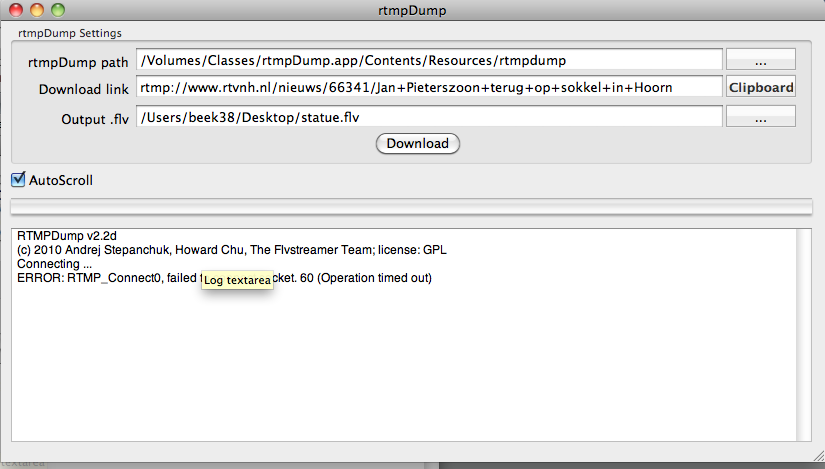Close the rtmpDump window
825x469 pixels.
(x=16, y=9)
